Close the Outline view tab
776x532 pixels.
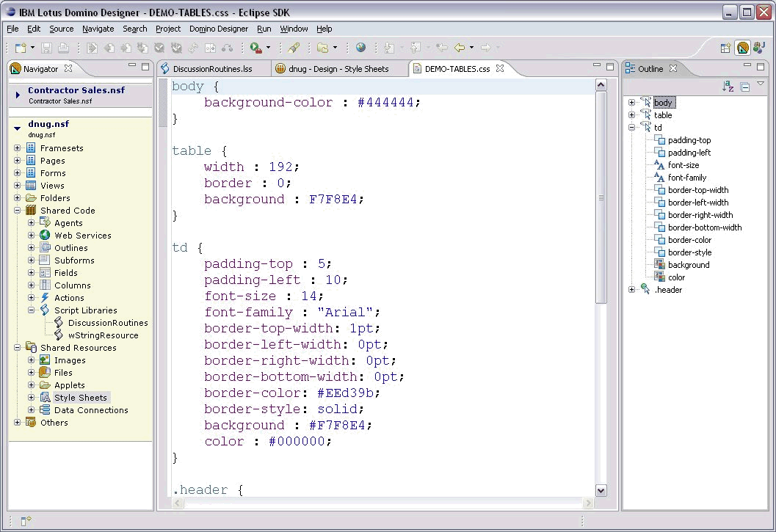pos(673,68)
